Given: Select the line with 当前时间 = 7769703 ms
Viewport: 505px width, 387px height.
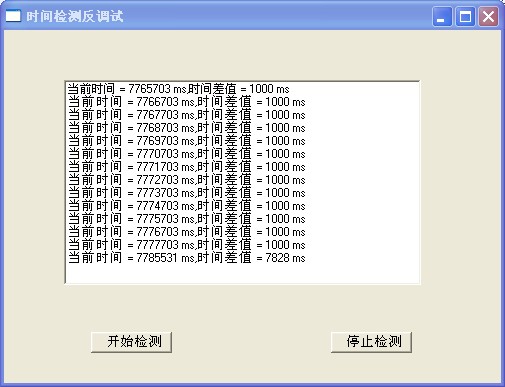Looking at the screenshot, I should pos(187,141).
